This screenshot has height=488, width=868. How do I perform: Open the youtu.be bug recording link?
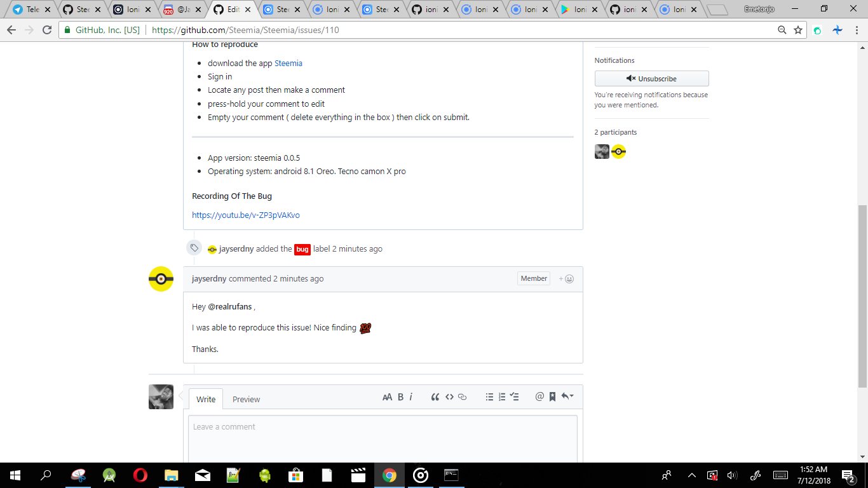point(246,215)
